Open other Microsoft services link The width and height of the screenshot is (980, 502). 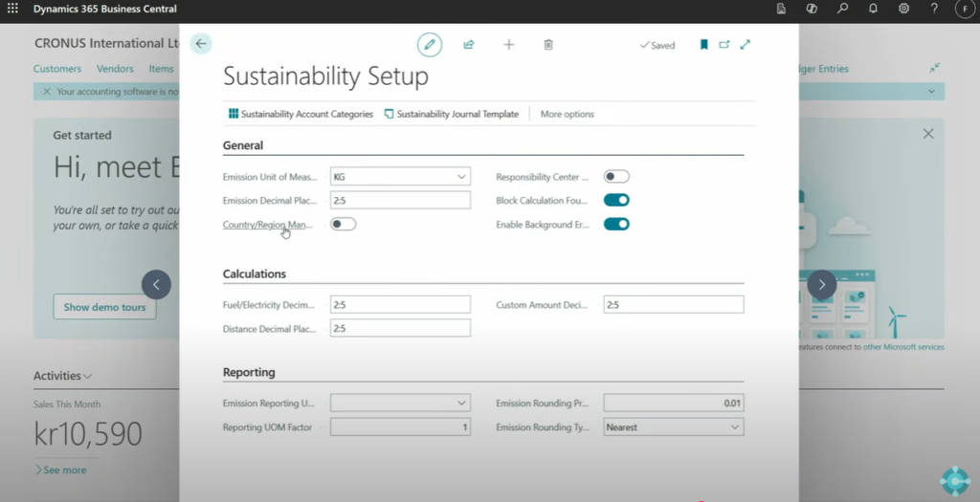[x=903, y=347]
